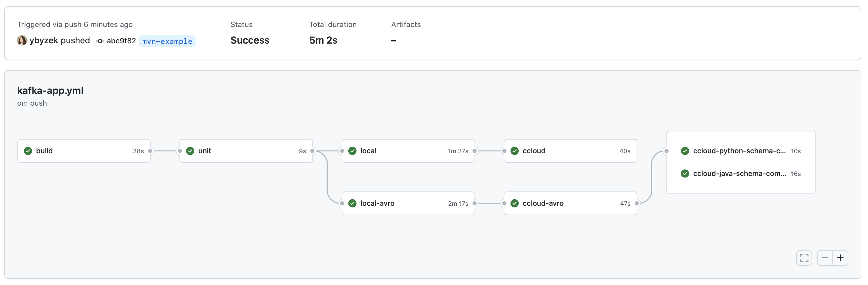
Task: Zoom in the workflow graph
Action: point(840,258)
